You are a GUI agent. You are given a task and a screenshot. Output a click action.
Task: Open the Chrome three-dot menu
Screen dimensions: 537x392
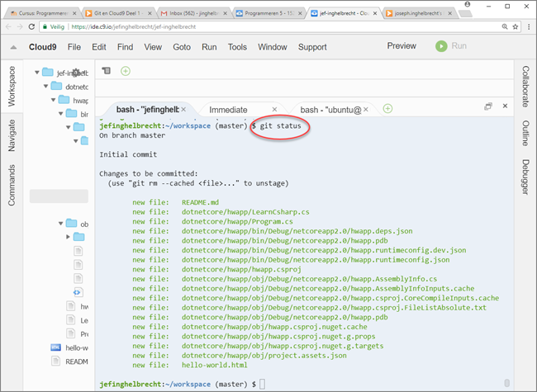pos(529,26)
